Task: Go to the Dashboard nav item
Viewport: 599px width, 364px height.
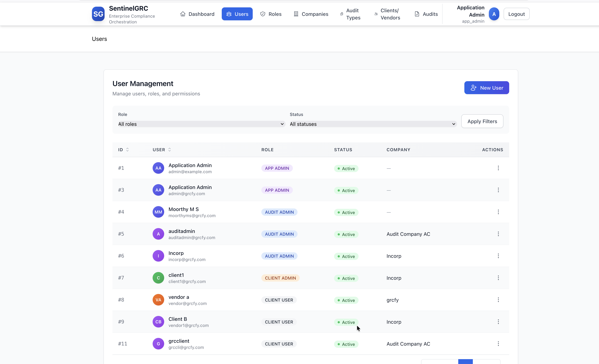Action: pos(197,14)
